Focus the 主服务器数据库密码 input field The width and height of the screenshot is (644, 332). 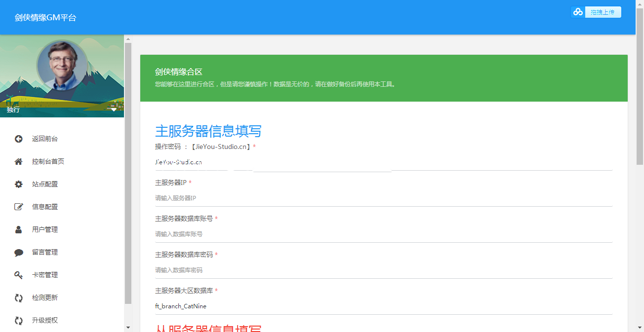383,270
